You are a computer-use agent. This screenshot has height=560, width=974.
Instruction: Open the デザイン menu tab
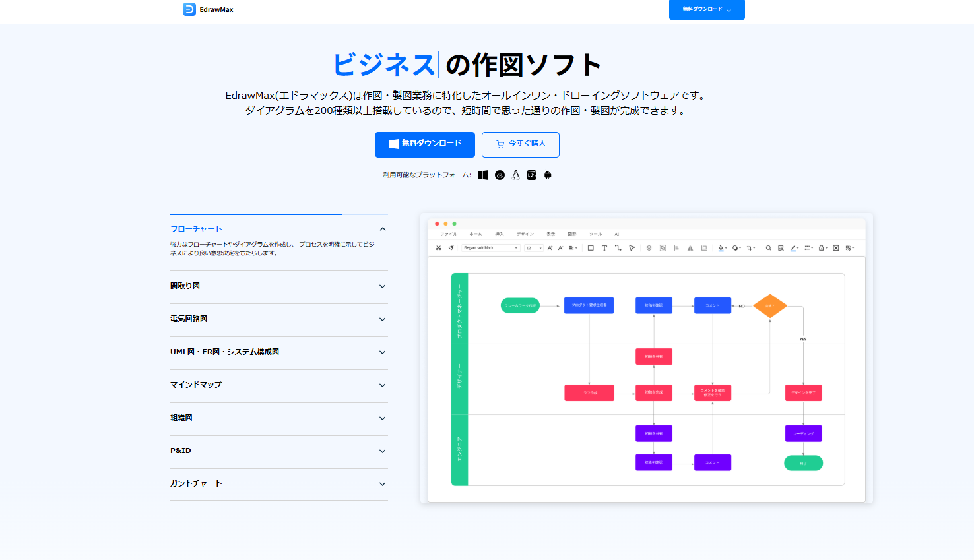point(525,234)
